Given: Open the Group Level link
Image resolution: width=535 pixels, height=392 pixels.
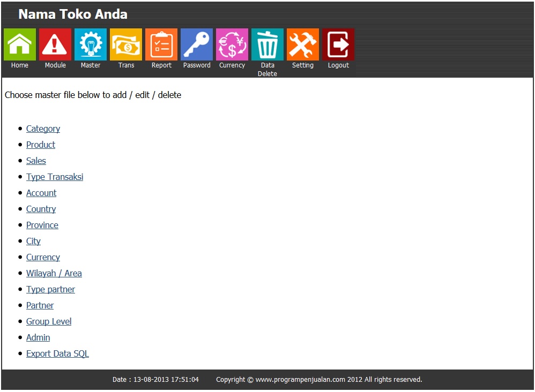Looking at the screenshot, I should click(49, 321).
